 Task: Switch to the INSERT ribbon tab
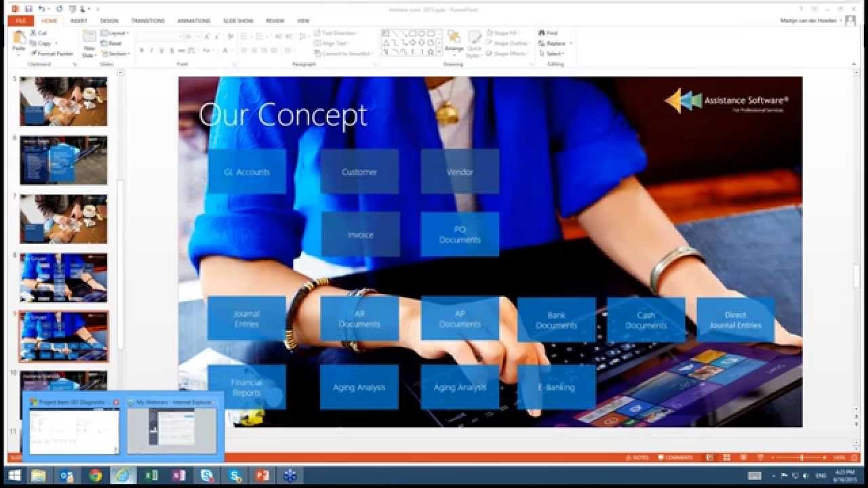click(x=79, y=21)
